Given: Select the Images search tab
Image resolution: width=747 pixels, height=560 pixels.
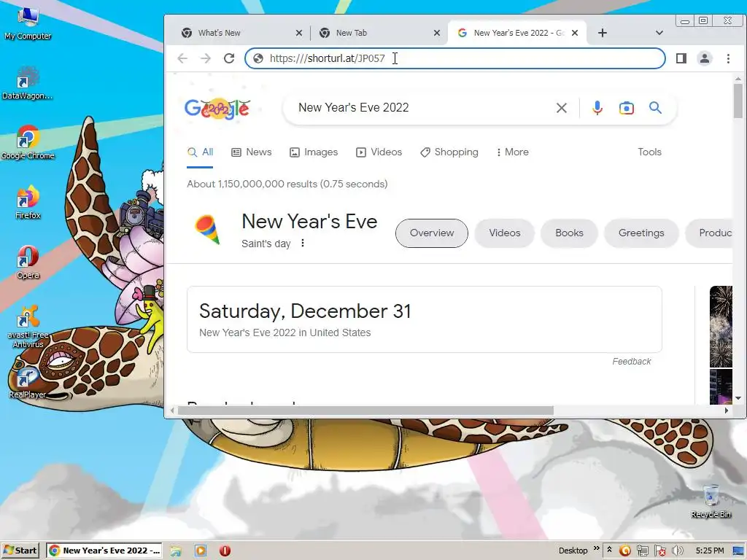Looking at the screenshot, I should [314, 152].
